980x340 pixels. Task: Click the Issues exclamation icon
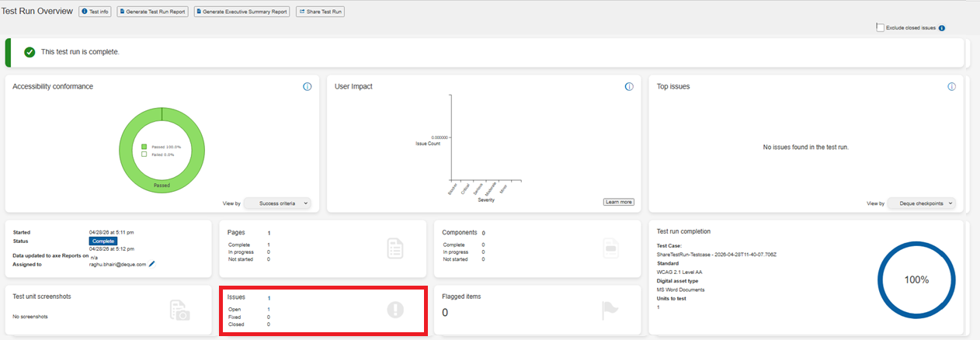(x=396, y=310)
